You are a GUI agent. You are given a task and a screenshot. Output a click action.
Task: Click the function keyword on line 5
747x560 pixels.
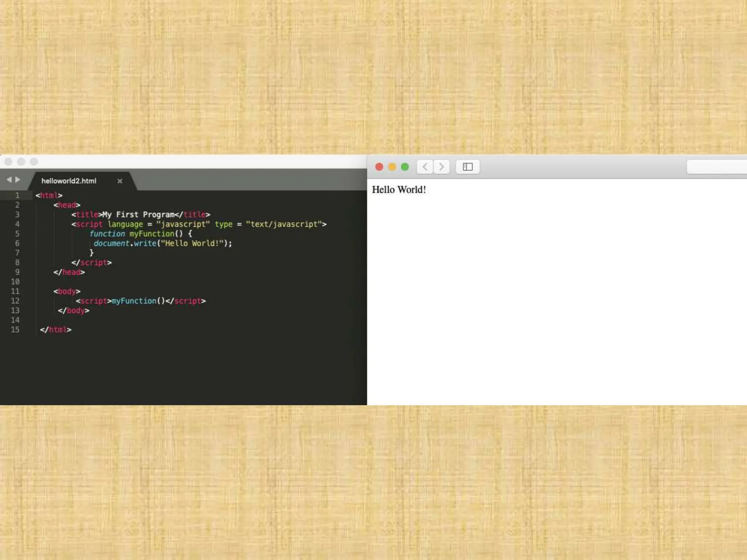(107, 234)
